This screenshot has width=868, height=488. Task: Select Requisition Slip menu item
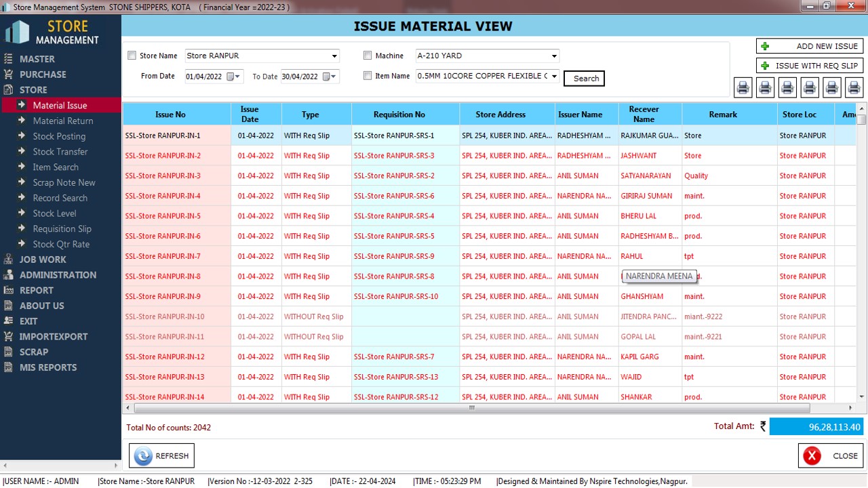tap(62, 229)
